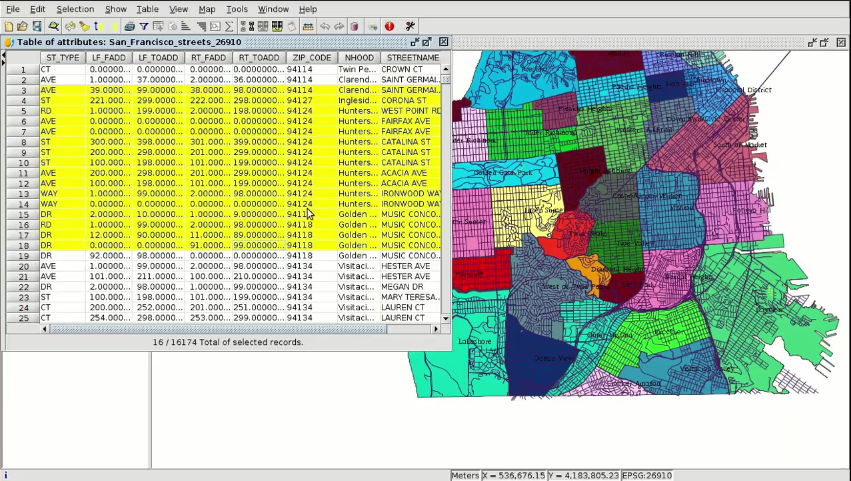The image size is (851, 481).
Task: Click the Open project folder icon
Action: tap(22, 26)
